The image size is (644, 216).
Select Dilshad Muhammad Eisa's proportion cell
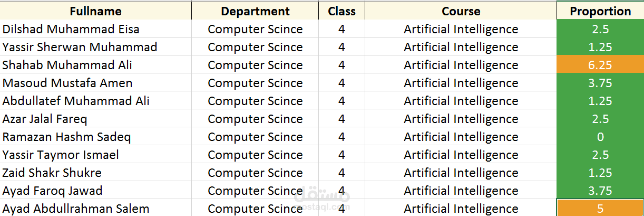coord(600,29)
